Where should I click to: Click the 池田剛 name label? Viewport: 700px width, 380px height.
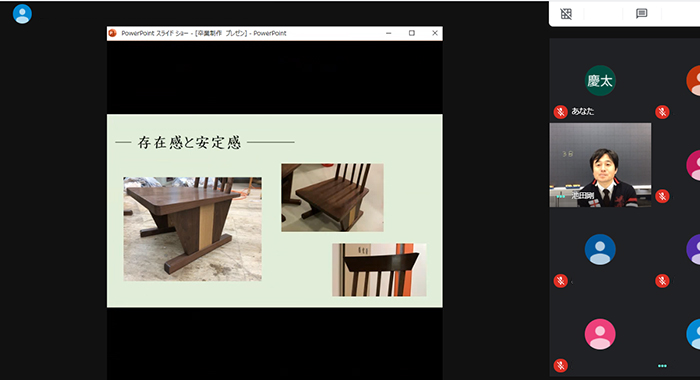[583, 196]
